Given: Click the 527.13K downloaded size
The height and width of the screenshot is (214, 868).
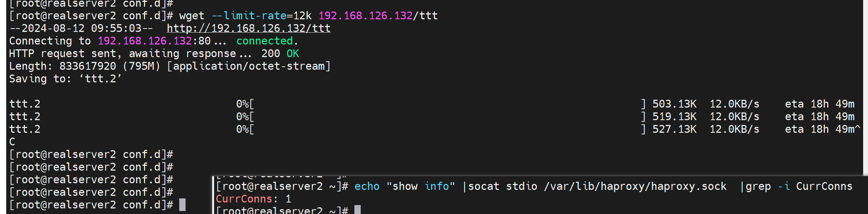Looking at the screenshot, I should [x=674, y=129].
